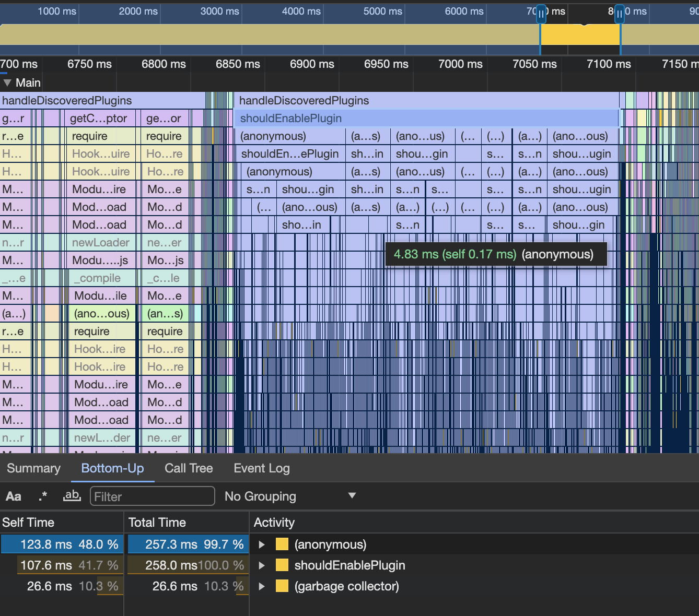Select the wide right handleDiscoveredPlugins flame bar
Viewport: 699px width, 616px height.
(x=426, y=101)
